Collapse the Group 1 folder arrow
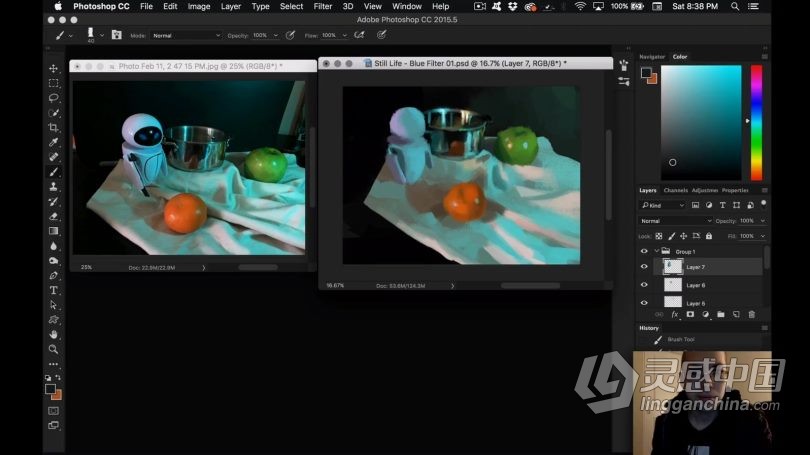 657,252
